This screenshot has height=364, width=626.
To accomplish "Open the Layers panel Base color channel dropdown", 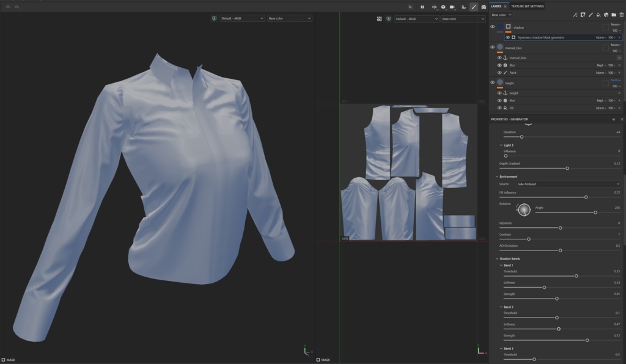I will tap(501, 15).
